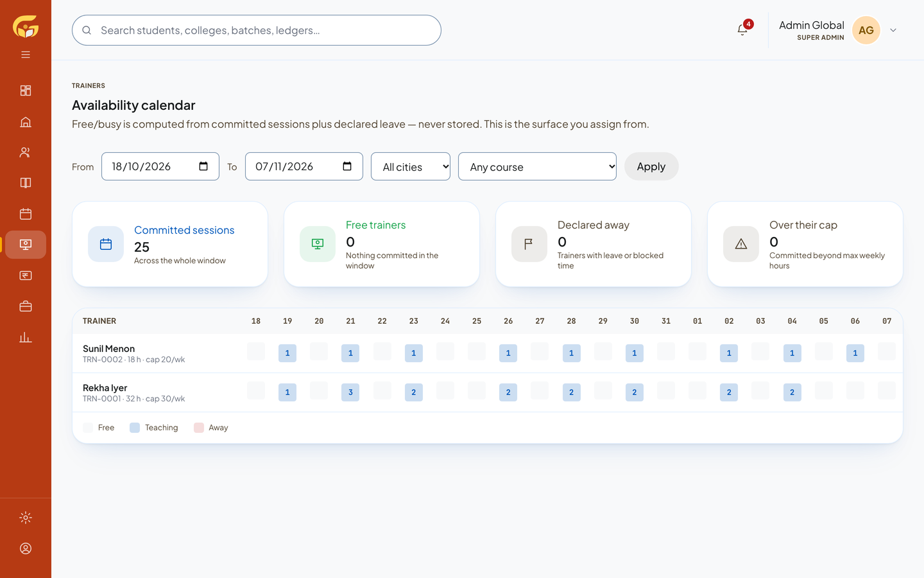This screenshot has height=578, width=924.
Task: Click the AG avatar
Action: (x=866, y=30)
